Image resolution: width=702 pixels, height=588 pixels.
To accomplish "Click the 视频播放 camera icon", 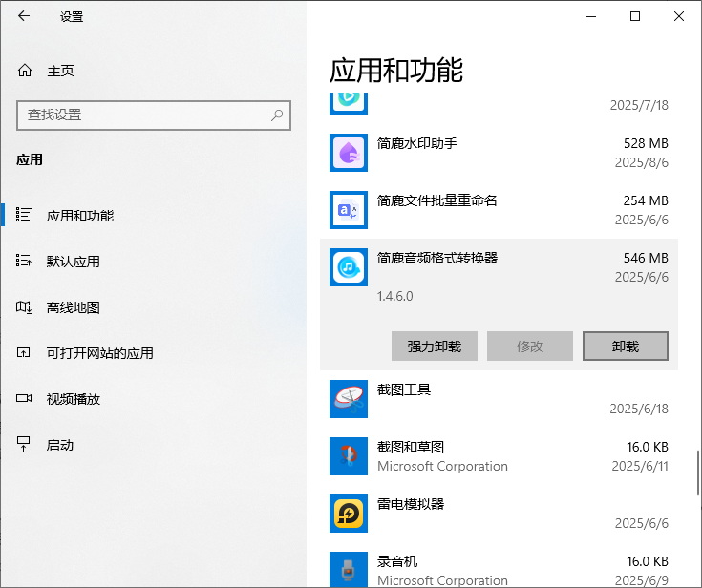I will tap(24, 398).
